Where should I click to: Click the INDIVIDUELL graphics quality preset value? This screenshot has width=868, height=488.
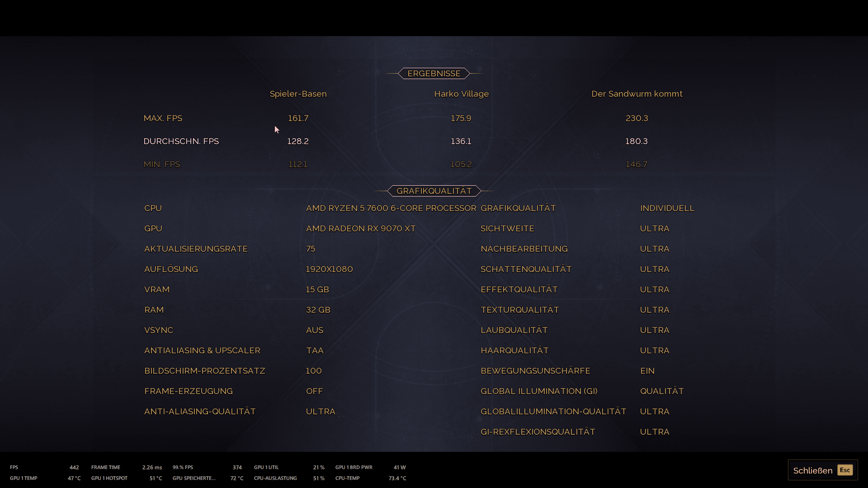[x=667, y=208]
